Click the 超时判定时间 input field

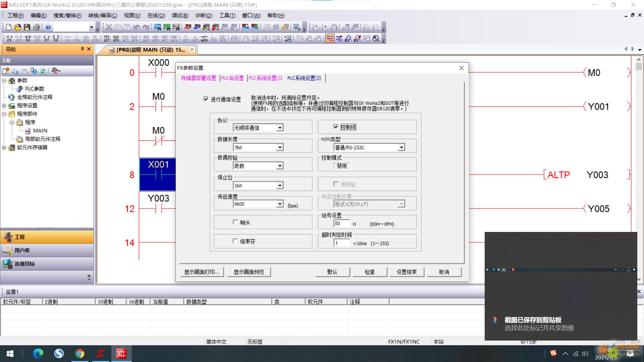342,243
